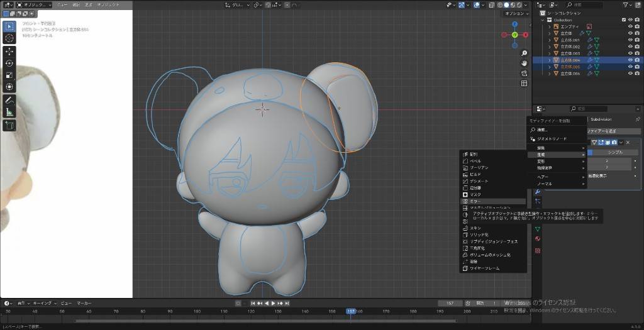
Task: Hide 立方体.004 using its eye icon
Action: [630, 60]
